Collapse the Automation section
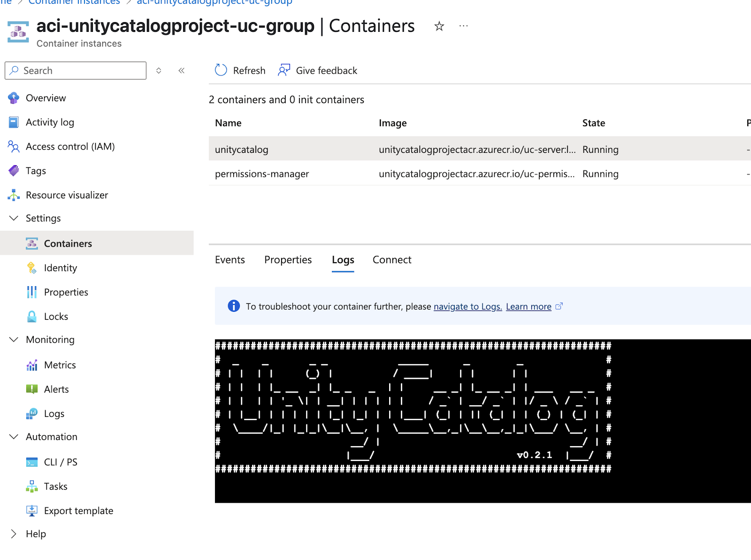This screenshot has height=560, width=751. [14, 437]
